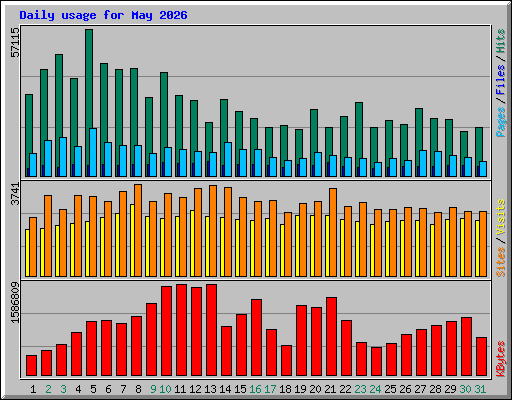This screenshot has height=400, width=512.
Task: Click the red KBytes bar for day 30
Action: coord(466,347)
